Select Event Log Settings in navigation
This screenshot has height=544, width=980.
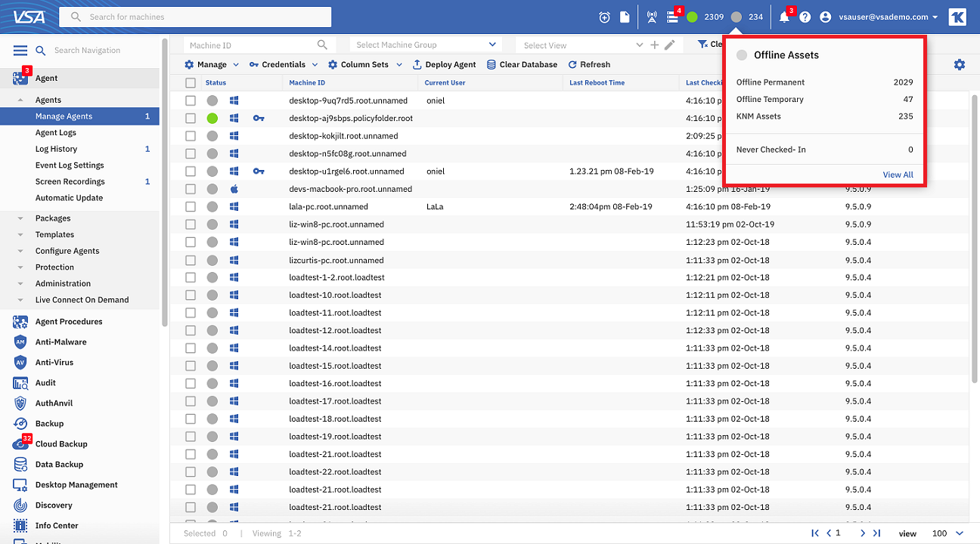[x=70, y=165]
